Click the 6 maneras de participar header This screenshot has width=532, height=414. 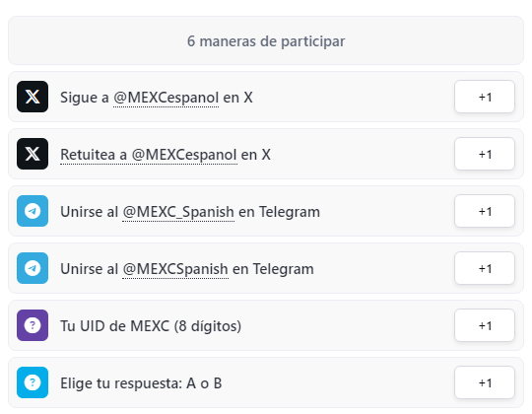coord(266,40)
